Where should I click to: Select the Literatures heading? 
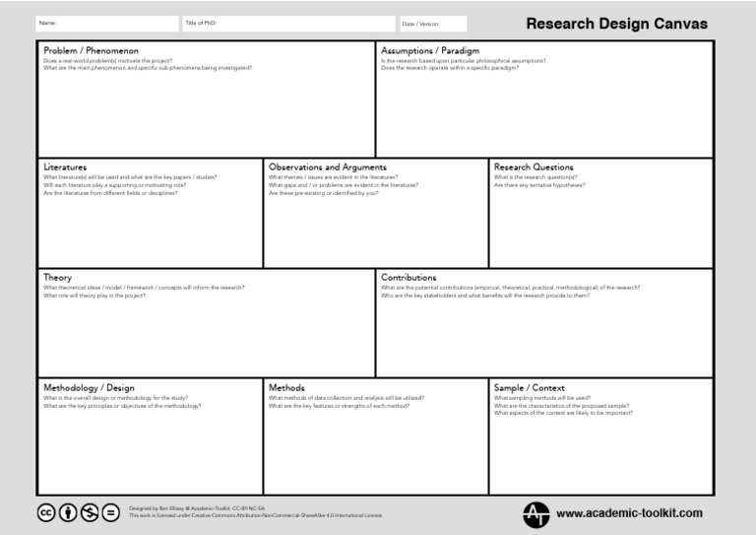click(x=65, y=167)
